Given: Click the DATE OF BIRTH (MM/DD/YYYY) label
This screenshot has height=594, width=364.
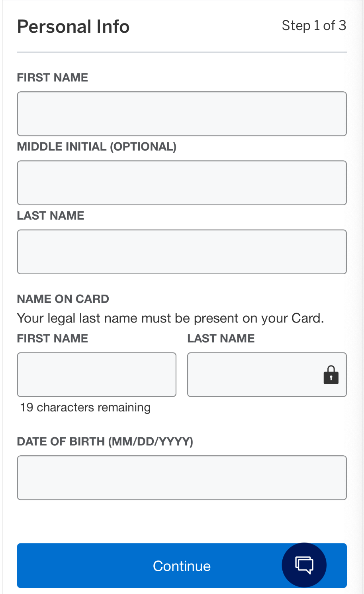Looking at the screenshot, I should pyautogui.click(x=105, y=442).
